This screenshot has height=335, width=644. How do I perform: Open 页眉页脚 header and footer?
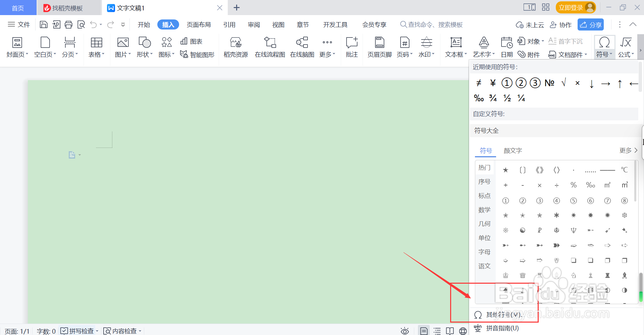(380, 47)
